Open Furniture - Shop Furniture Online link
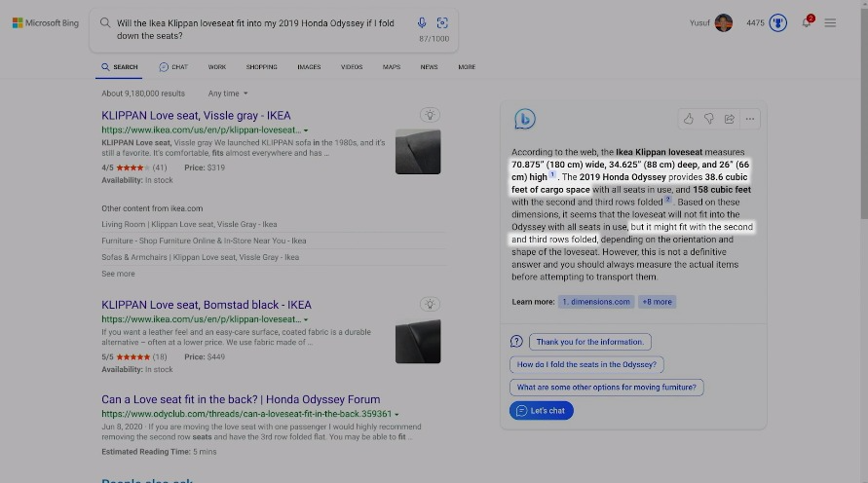 click(x=204, y=241)
